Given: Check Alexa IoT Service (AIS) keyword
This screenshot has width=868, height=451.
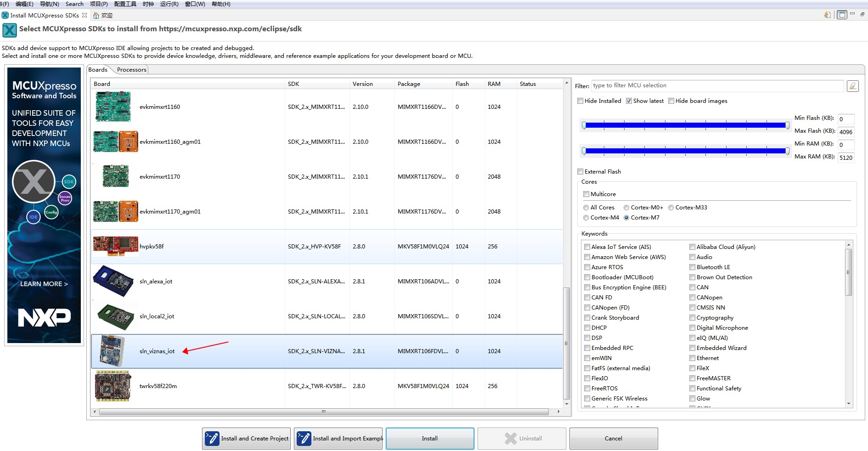Looking at the screenshot, I should click(587, 247).
